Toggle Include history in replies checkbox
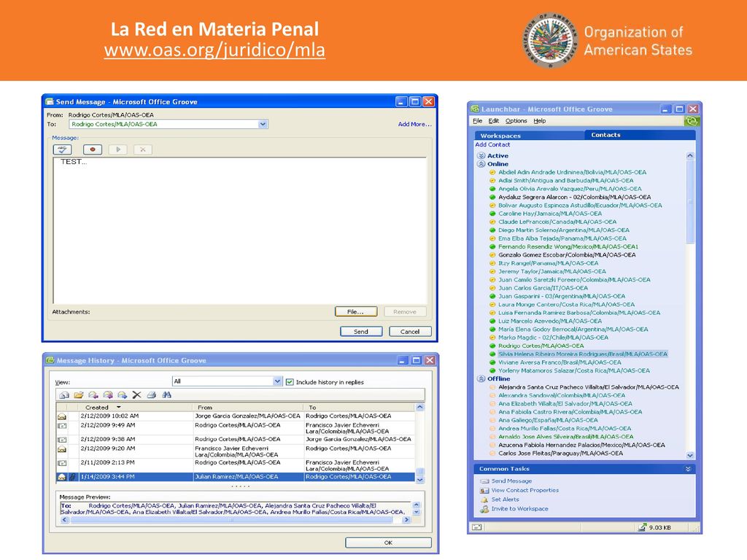Screen dimensions: 747x560 [290, 382]
